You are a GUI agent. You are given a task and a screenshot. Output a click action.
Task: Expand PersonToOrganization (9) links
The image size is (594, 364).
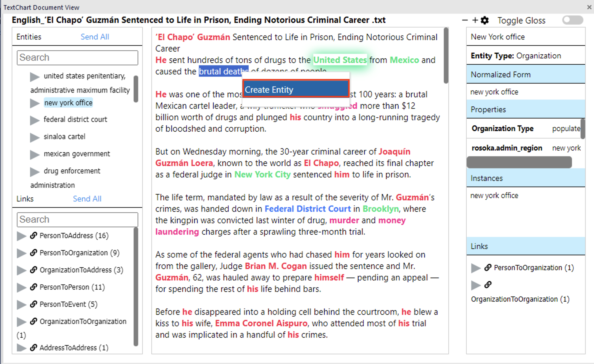coord(21,253)
